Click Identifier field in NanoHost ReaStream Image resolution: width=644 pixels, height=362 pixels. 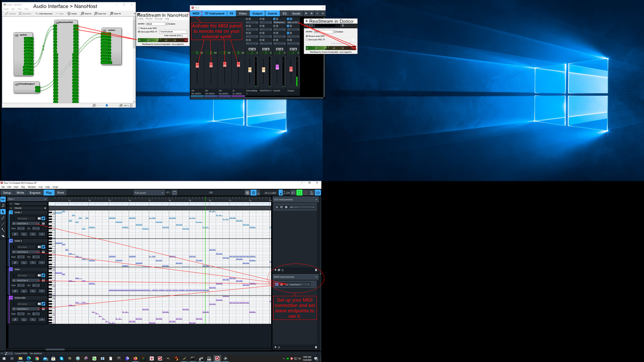[x=155, y=24]
